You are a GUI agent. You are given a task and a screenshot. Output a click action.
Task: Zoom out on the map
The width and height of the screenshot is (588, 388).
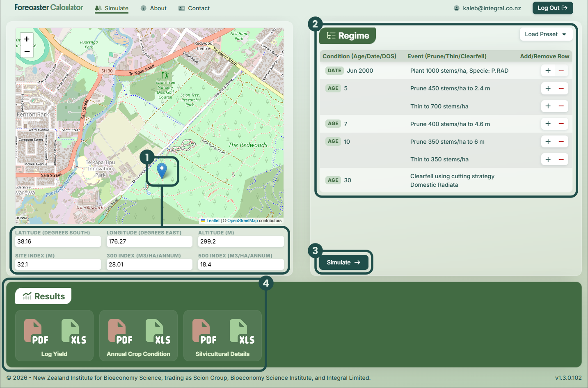point(27,51)
